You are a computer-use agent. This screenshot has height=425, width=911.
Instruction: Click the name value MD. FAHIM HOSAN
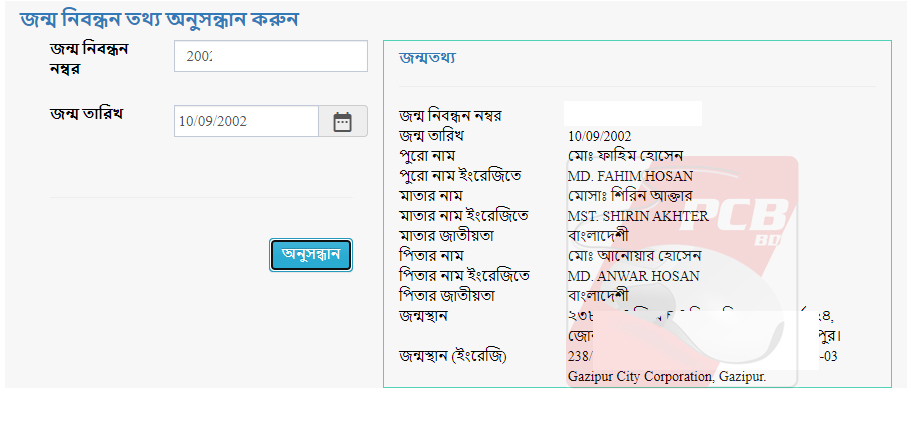pyautogui.click(x=630, y=176)
